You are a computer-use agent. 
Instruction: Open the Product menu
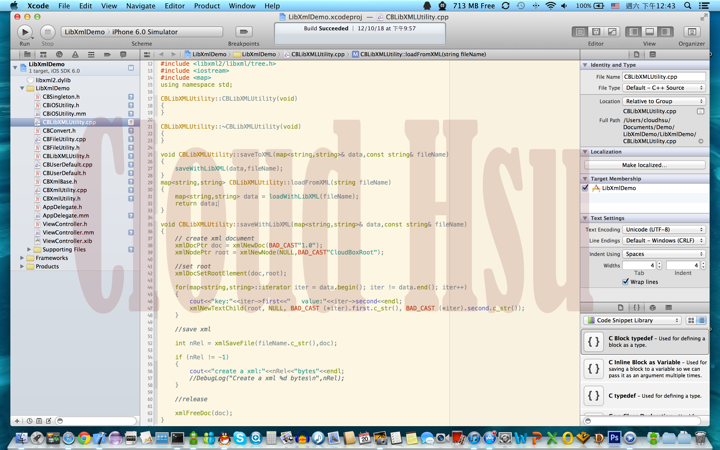pyautogui.click(x=207, y=6)
